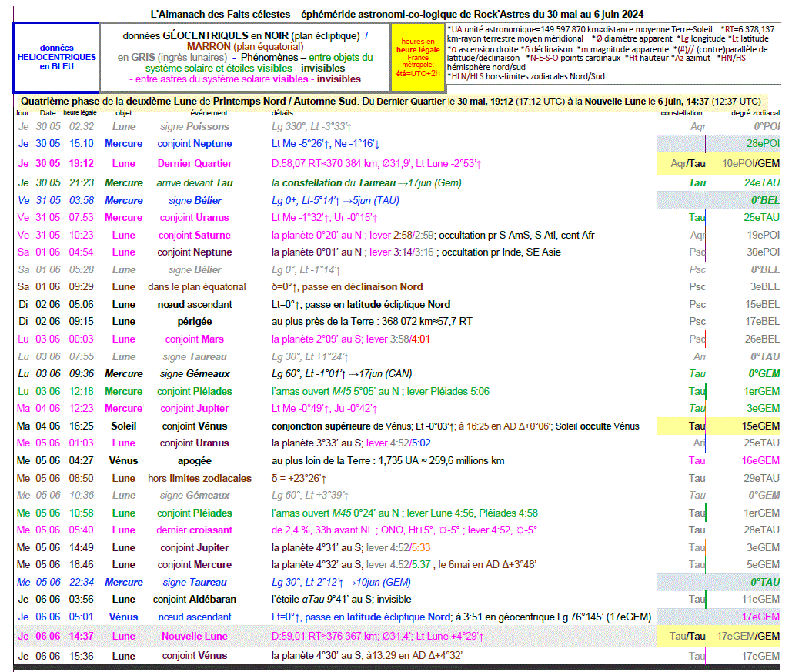This screenshot has height=672, width=792.
Task: Click the "19ePOI" zodiac degree
Action: click(764, 235)
